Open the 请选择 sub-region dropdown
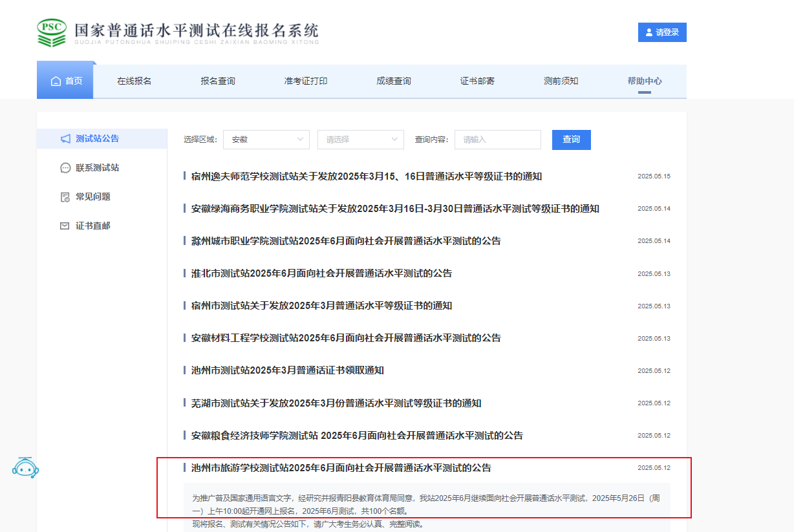The height and width of the screenshot is (532, 794). (x=361, y=140)
